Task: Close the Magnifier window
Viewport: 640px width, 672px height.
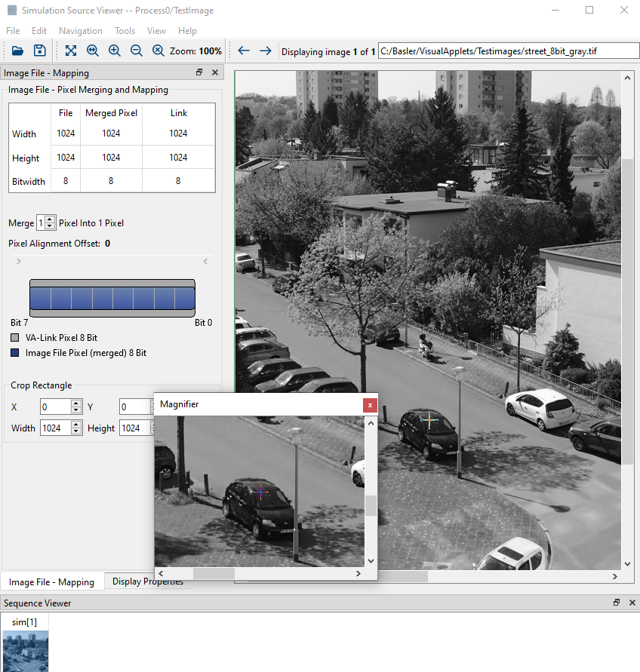Action: point(370,405)
